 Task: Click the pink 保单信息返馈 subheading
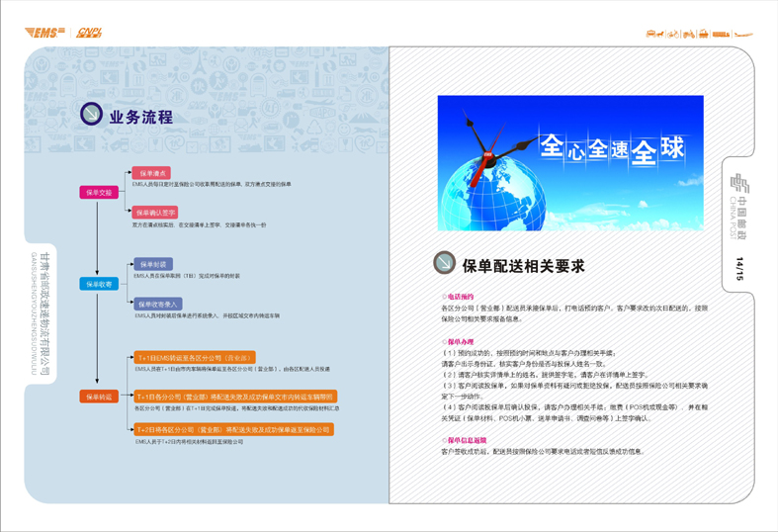(x=467, y=440)
